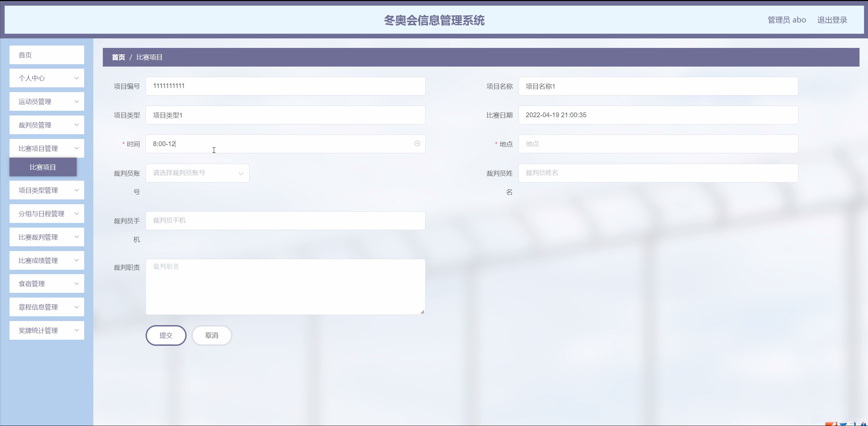Go to 首页 in the sidebar
The height and width of the screenshot is (426, 868).
[46, 55]
